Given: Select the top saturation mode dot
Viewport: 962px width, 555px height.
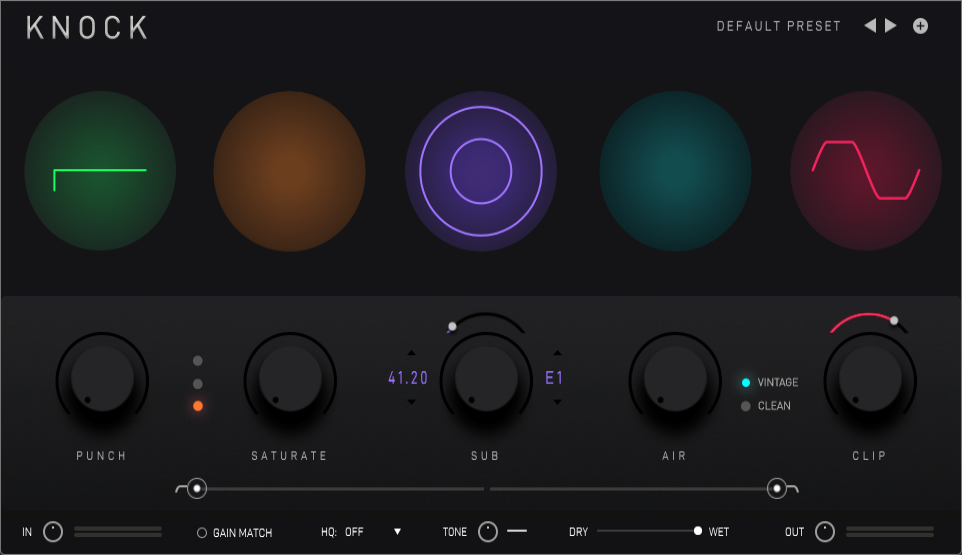Looking at the screenshot, I should (198, 360).
